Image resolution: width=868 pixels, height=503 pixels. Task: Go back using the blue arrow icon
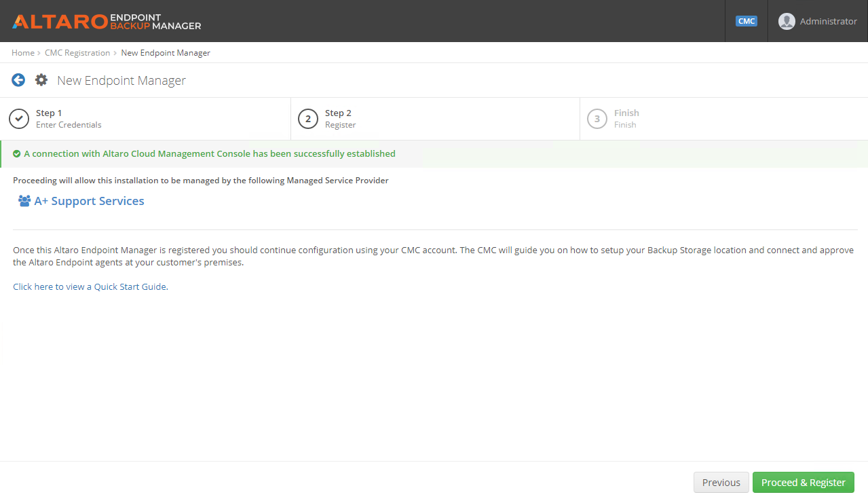tap(18, 80)
